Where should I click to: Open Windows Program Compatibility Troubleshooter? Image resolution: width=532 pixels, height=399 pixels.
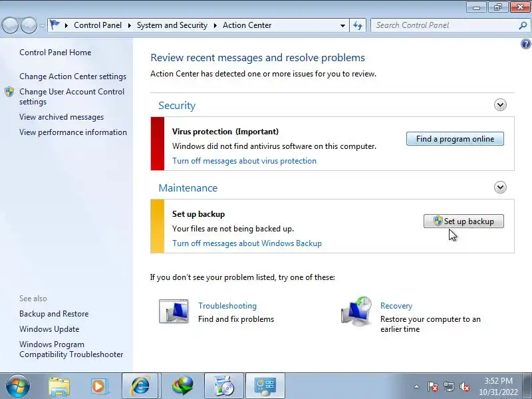(x=71, y=349)
